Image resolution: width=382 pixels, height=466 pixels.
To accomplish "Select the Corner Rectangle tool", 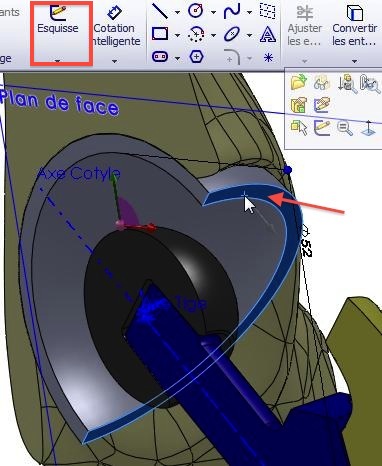I will point(160,34).
